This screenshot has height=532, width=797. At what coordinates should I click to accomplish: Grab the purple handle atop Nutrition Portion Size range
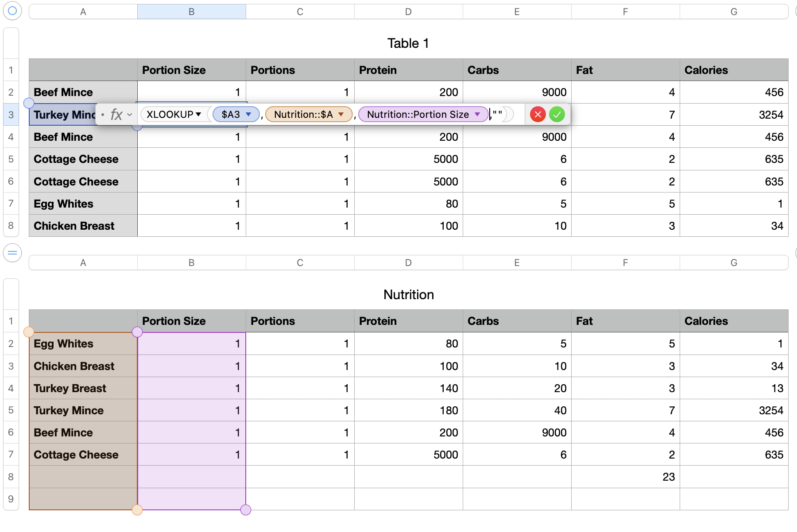(137, 332)
